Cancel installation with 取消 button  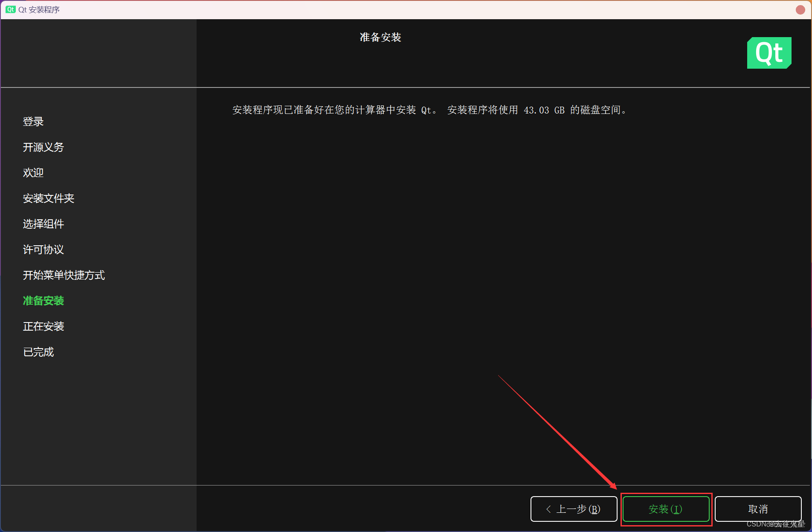coord(758,509)
